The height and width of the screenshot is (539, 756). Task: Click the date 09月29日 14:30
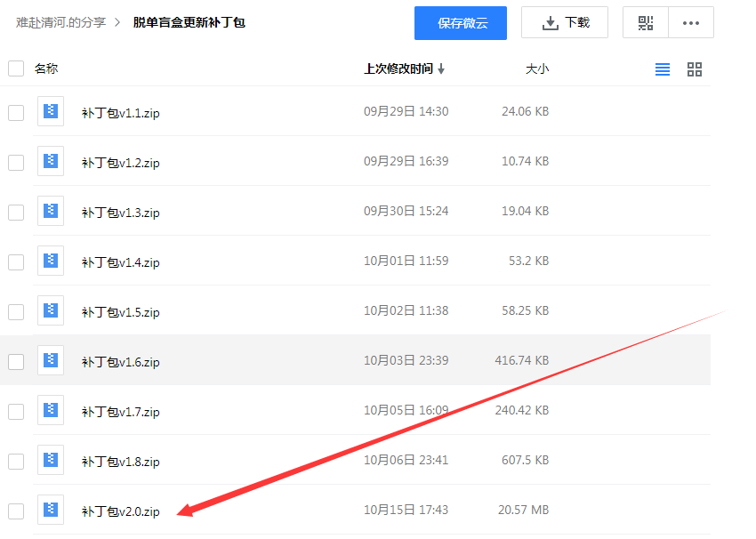point(406,111)
